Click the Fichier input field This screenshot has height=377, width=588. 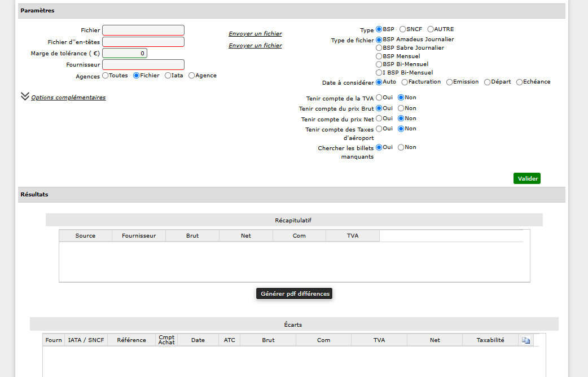pyautogui.click(x=143, y=30)
